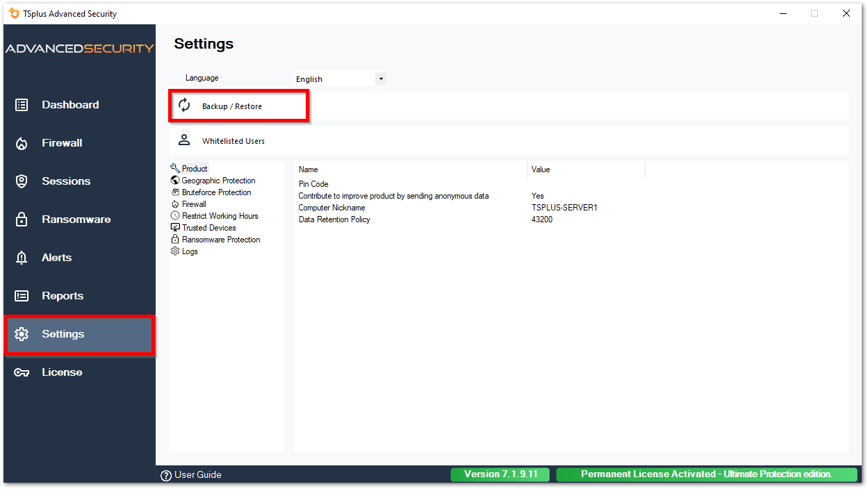Open Bruteforce Protection settings

pos(218,192)
